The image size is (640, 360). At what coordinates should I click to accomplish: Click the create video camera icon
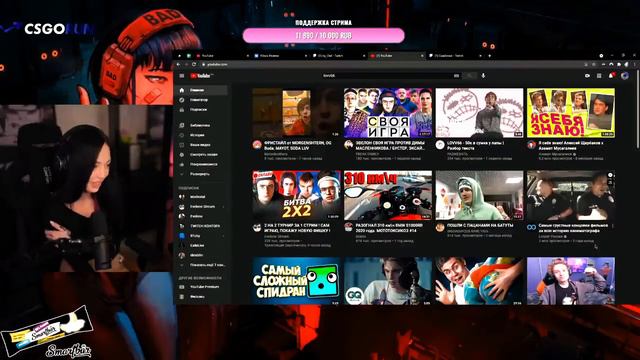(587, 76)
